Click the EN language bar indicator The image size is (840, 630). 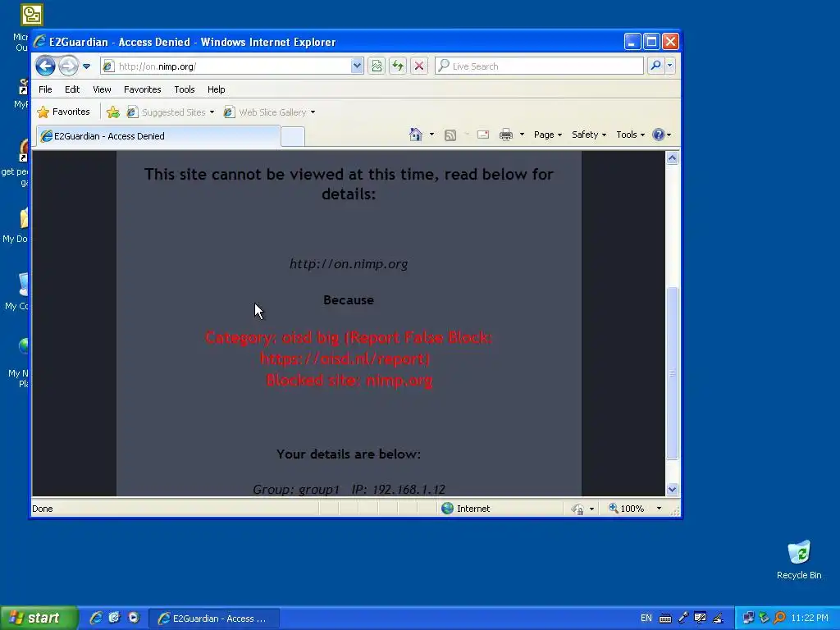click(646, 619)
